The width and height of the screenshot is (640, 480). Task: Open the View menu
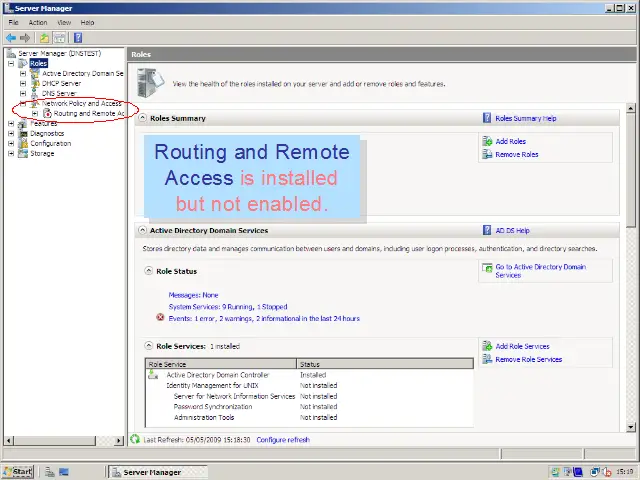click(x=64, y=22)
